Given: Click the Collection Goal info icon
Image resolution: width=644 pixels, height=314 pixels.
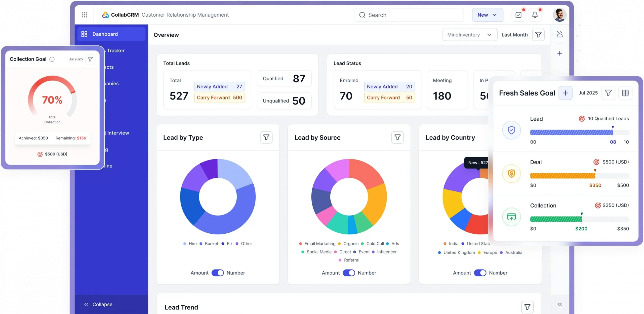Looking at the screenshot, I should (x=52, y=59).
